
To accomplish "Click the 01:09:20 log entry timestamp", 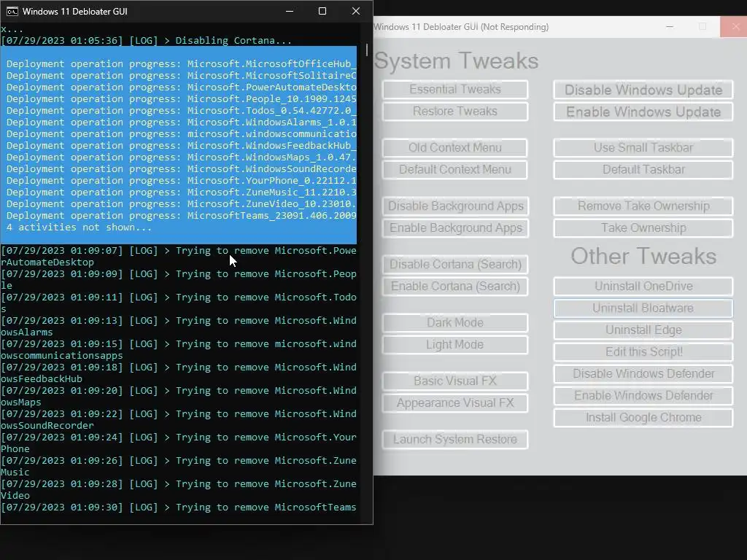I will [62, 391].
